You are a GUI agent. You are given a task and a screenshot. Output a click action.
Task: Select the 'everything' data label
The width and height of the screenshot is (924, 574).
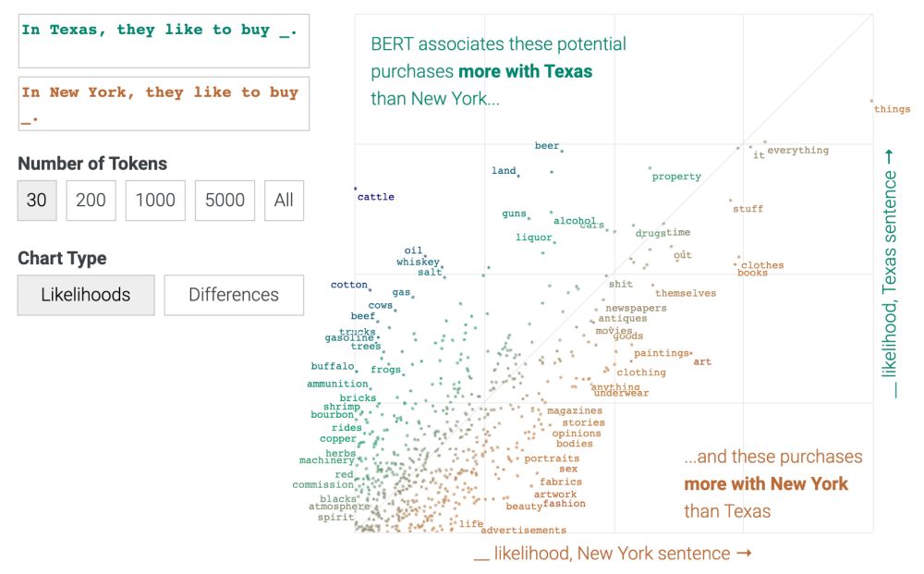(x=798, y=151)
